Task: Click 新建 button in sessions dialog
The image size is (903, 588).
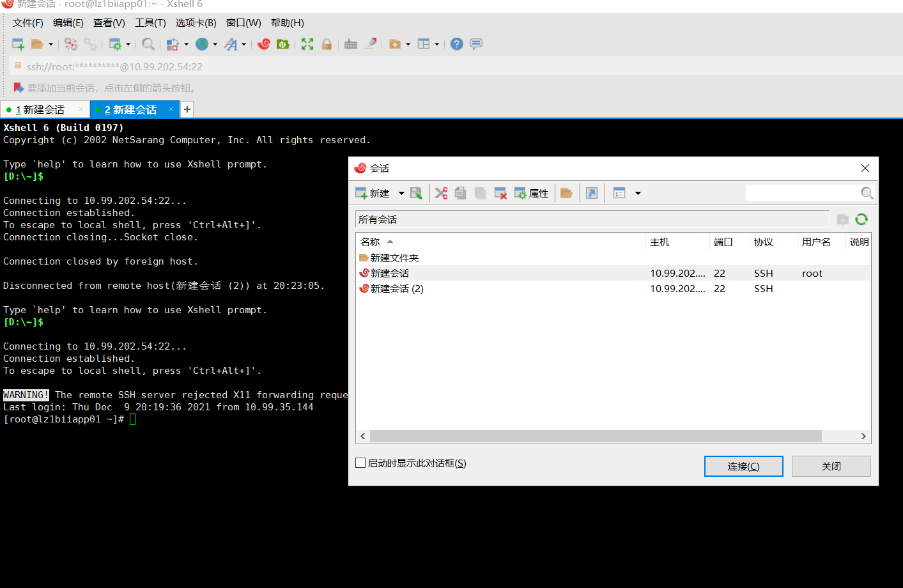Action: pyautogui.click(x=373, y=193)
